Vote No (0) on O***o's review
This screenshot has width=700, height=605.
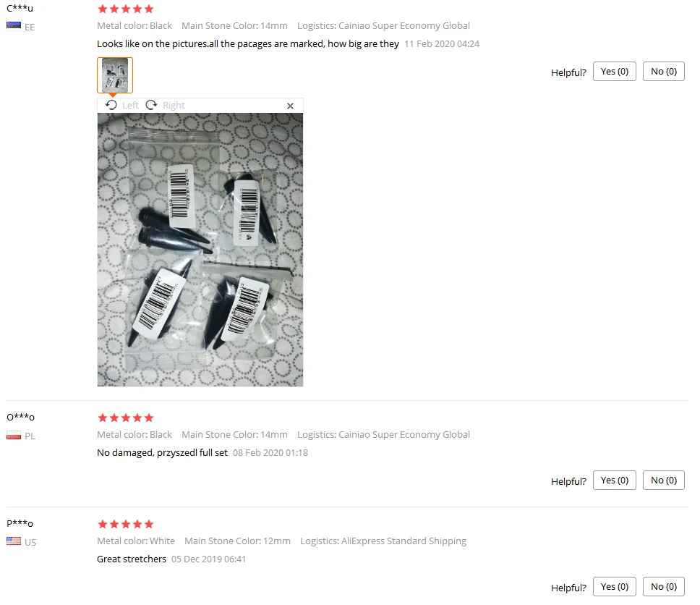click(663, 481)
